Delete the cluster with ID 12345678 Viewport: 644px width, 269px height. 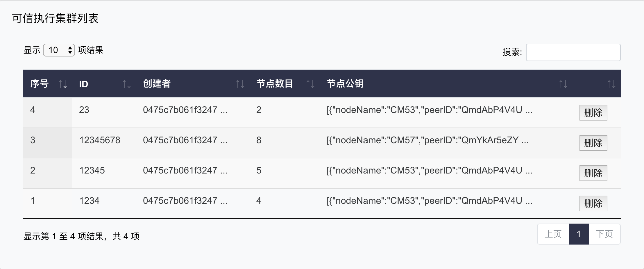point(593,143)
